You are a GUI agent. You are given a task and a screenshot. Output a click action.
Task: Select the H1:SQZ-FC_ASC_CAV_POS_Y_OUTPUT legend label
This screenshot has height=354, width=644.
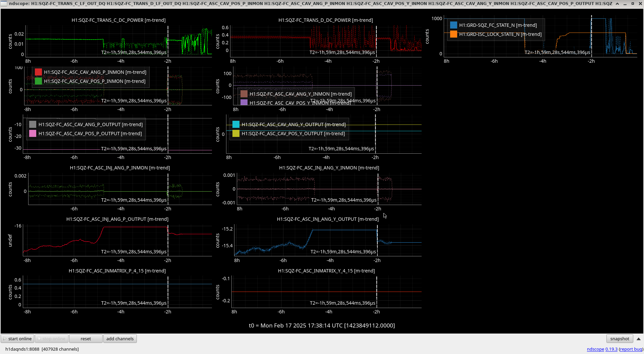tap(293, 134)
